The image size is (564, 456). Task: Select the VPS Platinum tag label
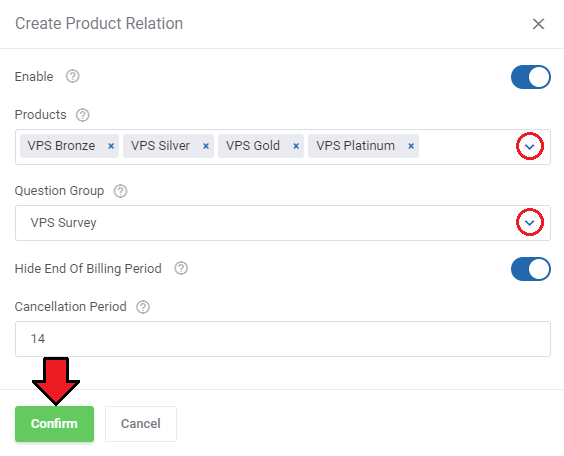click(355, 146)
